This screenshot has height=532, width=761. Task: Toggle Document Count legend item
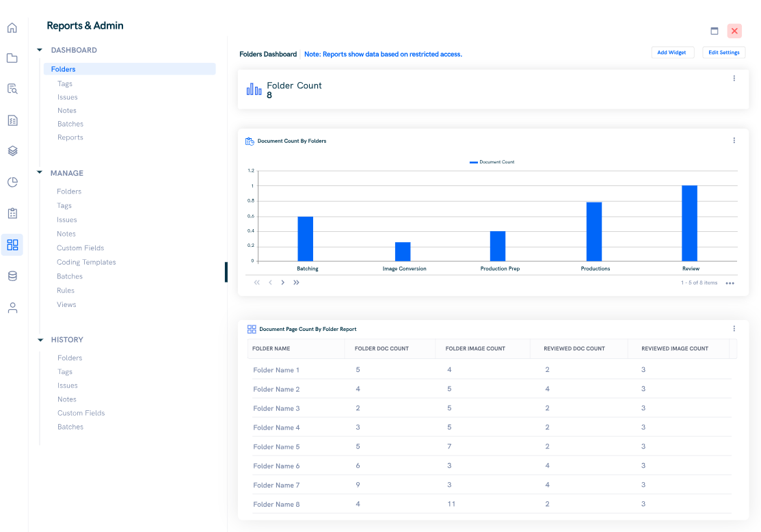pos(492,162)
